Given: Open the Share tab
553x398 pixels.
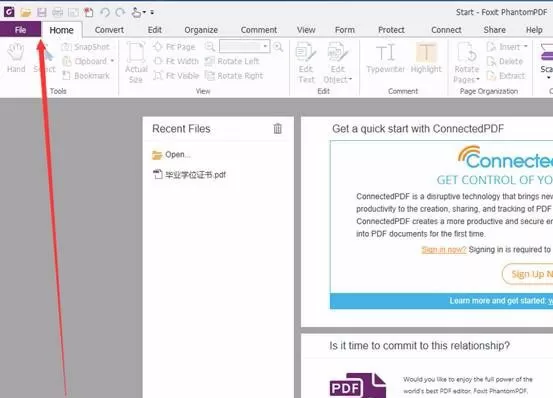Looking at the screenshot, I should click(x=494, y=30).
